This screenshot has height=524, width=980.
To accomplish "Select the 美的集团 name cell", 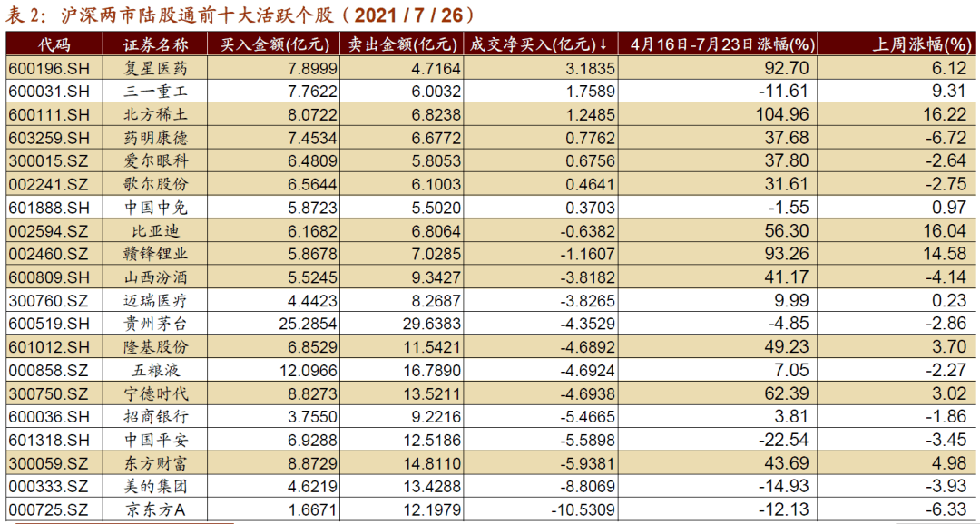I will [x=156, y=487].
